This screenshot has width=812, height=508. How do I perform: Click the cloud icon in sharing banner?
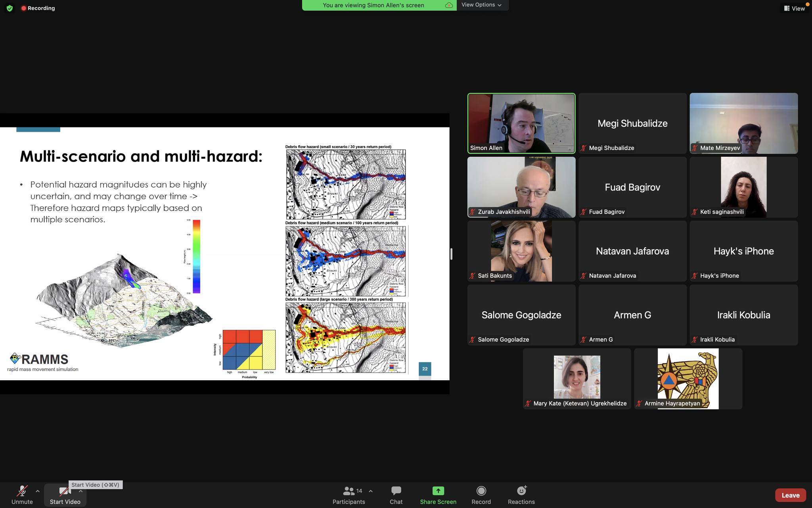(x=449, y=5)
